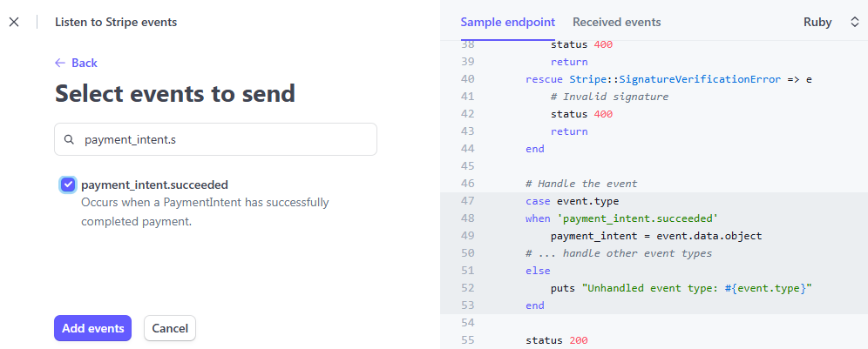
Task: Click the event description about PaymentIntent completion
Action: pos(205,212)
